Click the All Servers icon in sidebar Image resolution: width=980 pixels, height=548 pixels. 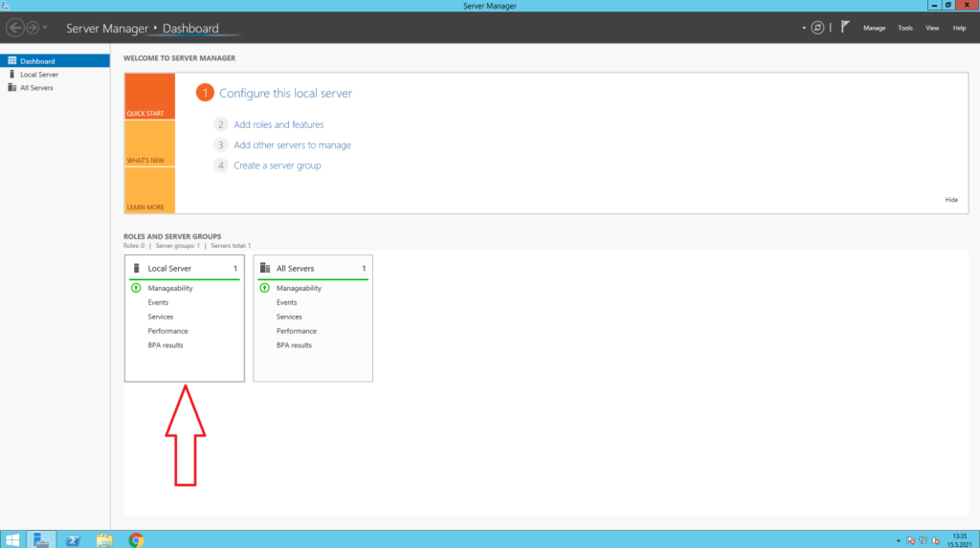11,87
